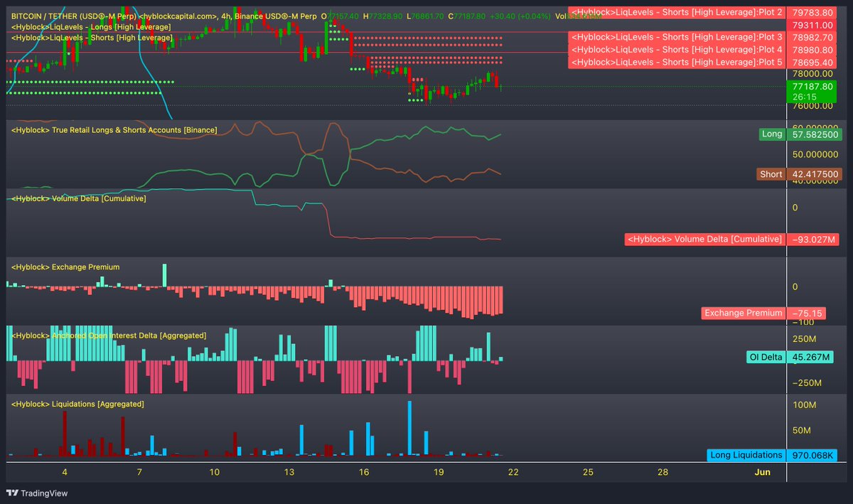Click the red Exchange Premium value tag

point(744,313)
